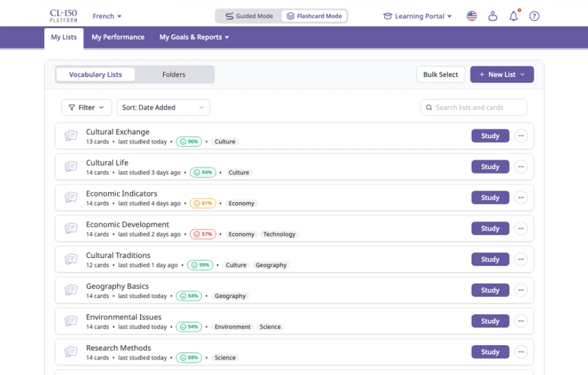Viewport: 588px width, 375px height.
Task: Open more options for Research Methods
Action: pyautogui.click(x=521, y=352)
